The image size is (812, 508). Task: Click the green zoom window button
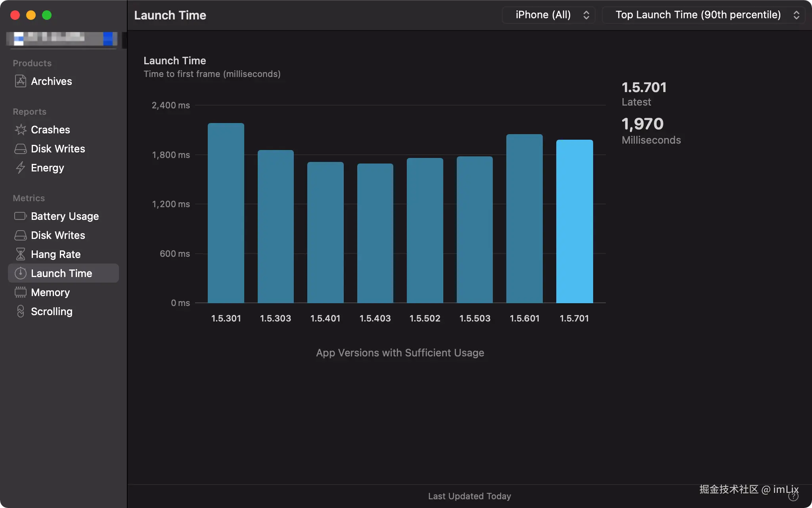point(47,15)
